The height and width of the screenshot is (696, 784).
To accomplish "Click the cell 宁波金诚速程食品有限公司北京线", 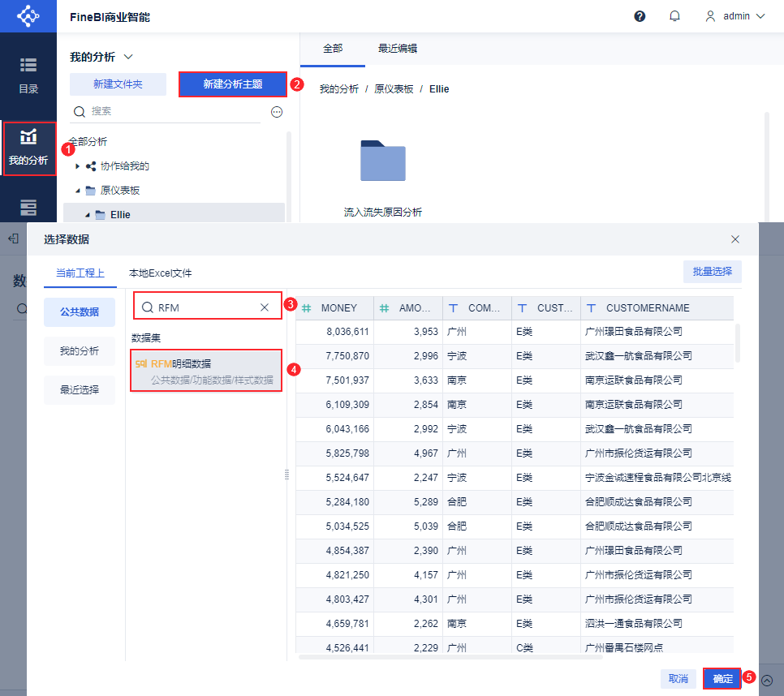I will pyautogui.click(x=658, y=478).
